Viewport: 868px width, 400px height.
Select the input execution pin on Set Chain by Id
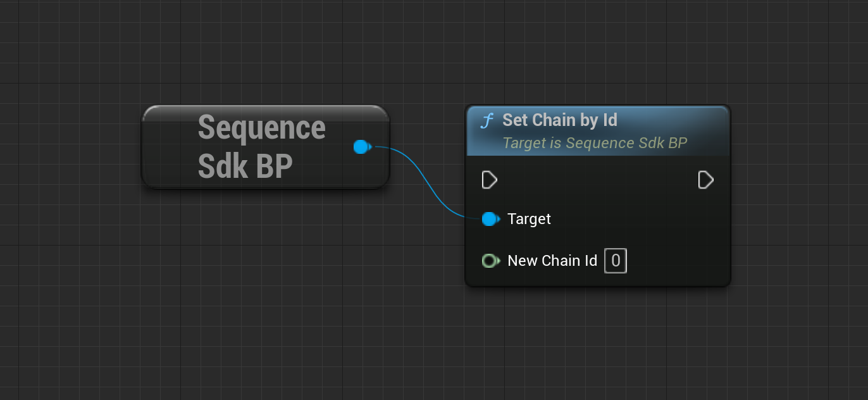tap(490, 180)
